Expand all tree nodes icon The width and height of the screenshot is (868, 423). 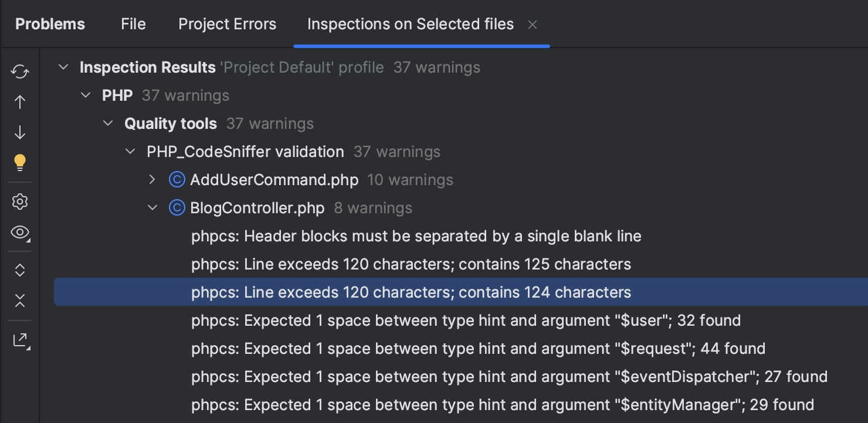pos(20,270)
